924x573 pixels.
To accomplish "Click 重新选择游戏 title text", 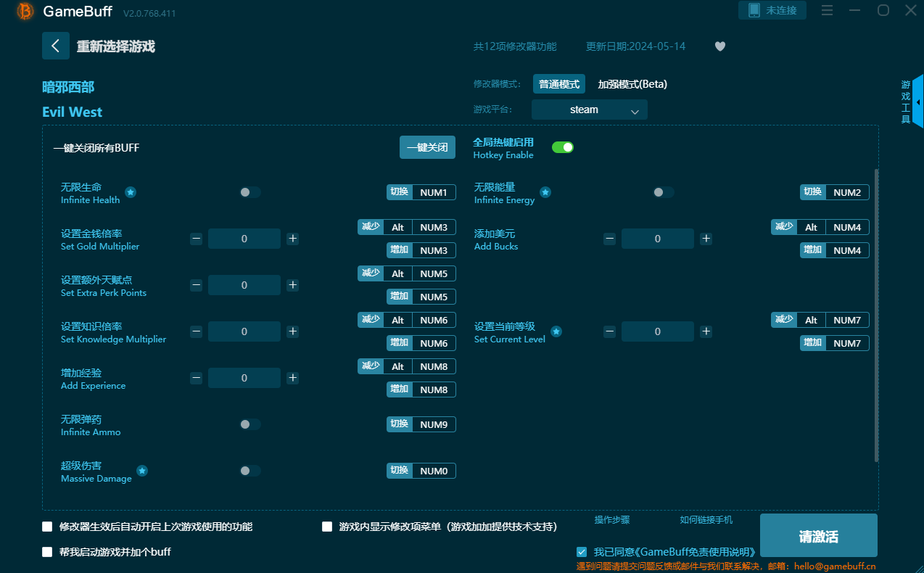I will [116, 46].
